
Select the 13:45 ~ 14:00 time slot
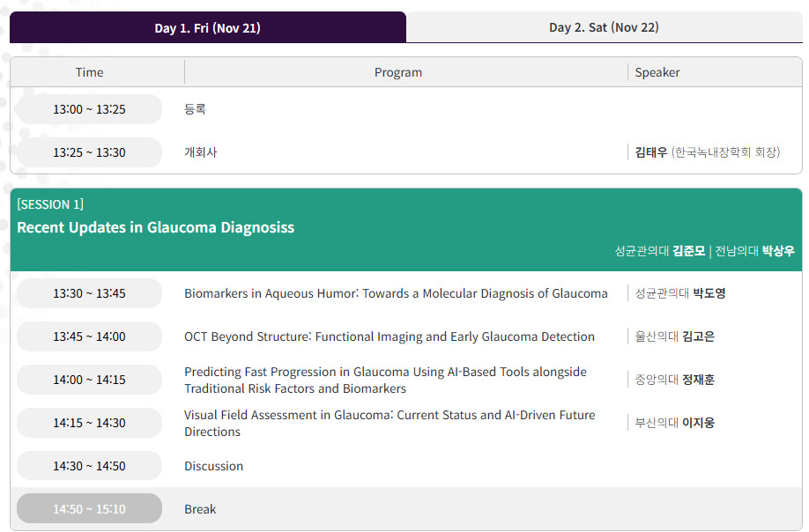pos(89,336)
